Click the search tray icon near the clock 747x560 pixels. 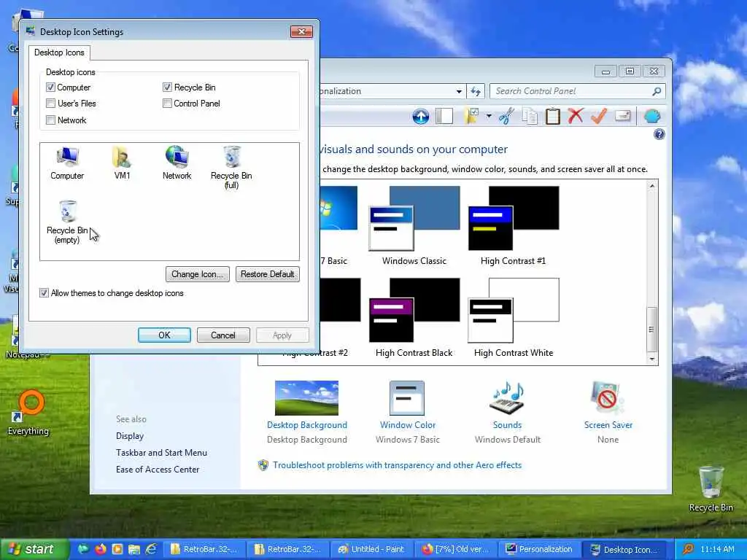tap(688, 549)
